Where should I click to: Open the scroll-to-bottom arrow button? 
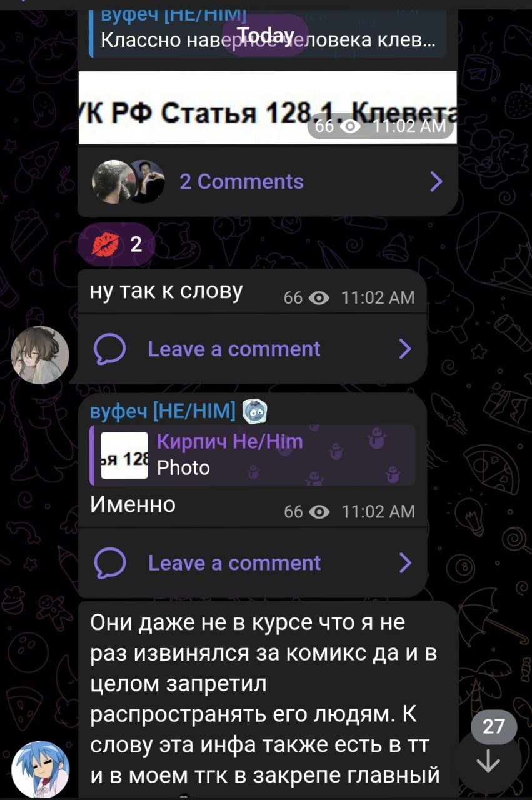click(488, 762)
